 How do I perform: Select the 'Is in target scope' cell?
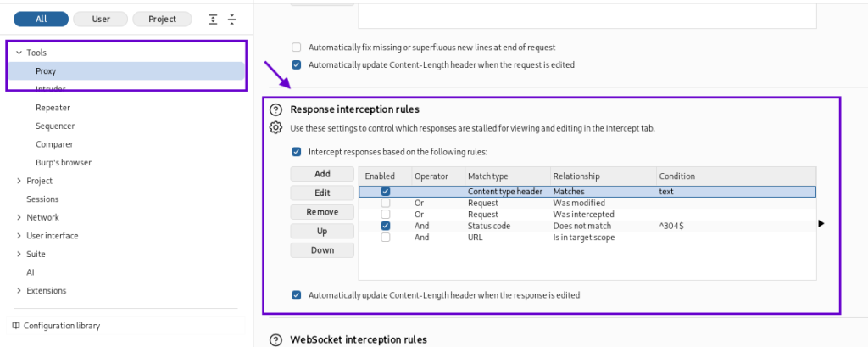coord(604,238)
